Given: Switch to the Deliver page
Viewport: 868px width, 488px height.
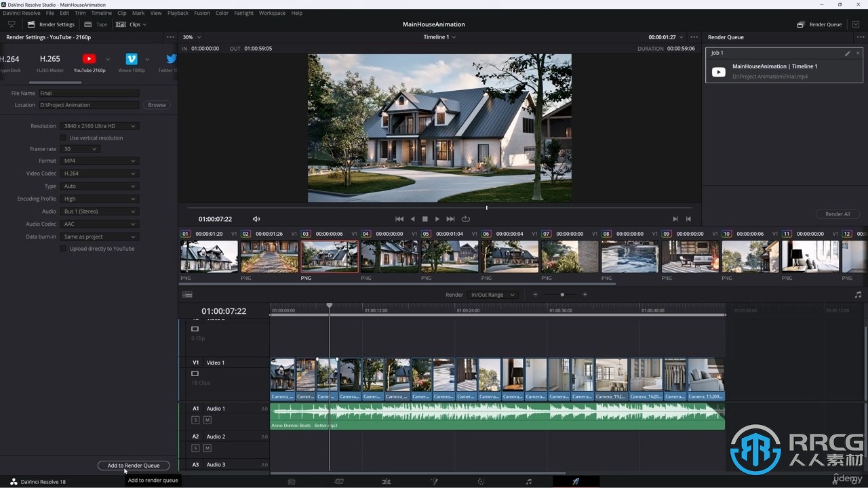Looking at the screenshot, I should click(576, 482).
